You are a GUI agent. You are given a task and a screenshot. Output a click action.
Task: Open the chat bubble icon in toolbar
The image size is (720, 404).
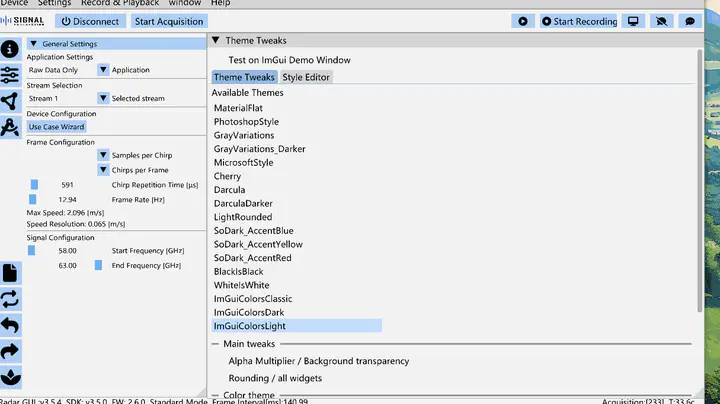[x=688, y=21]
